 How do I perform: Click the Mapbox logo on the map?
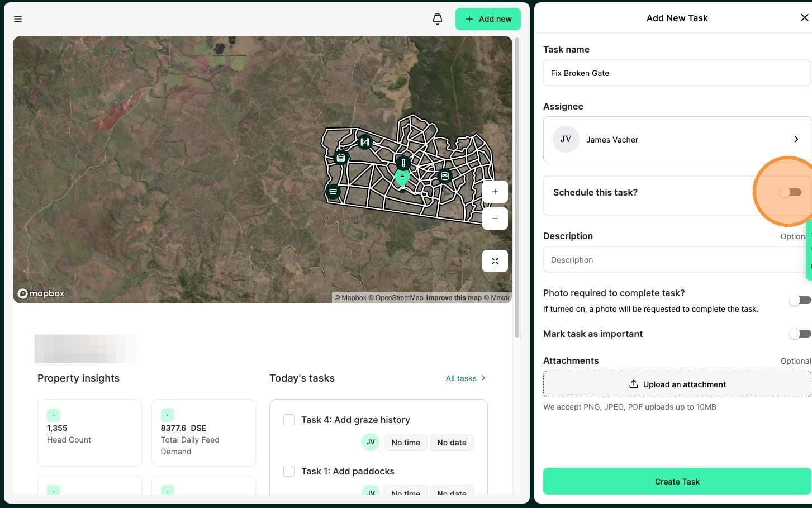click(41, 293)
